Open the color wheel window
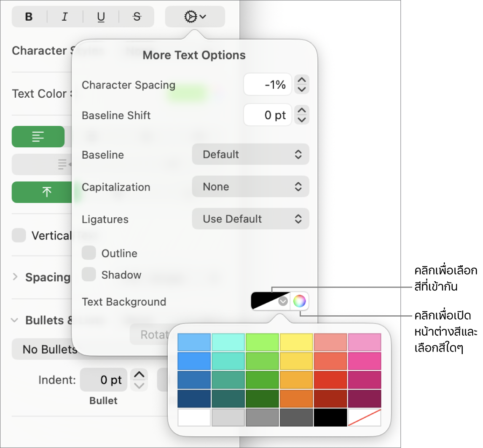The width and height of the screenshot is (483, 448). (299, 301)
